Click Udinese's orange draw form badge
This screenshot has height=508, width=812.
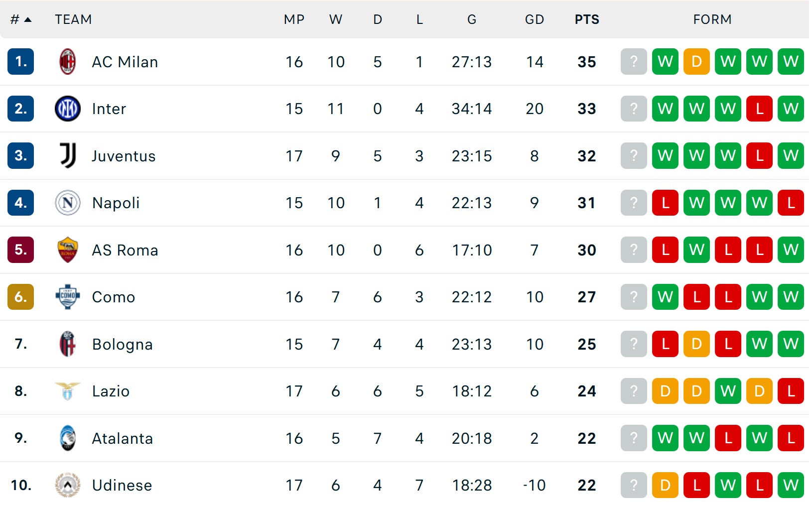665,485
